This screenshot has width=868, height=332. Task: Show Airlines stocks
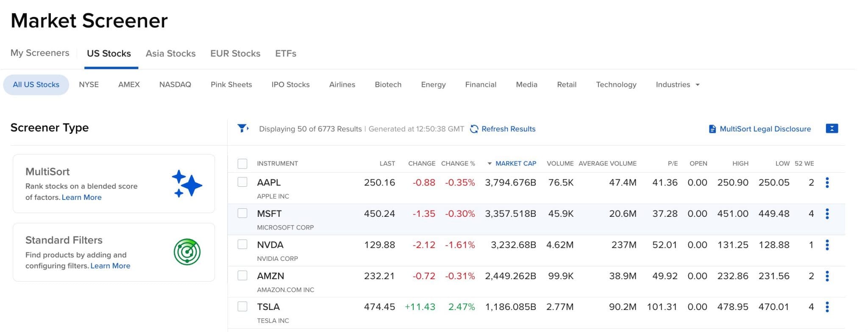coord(342,85)
